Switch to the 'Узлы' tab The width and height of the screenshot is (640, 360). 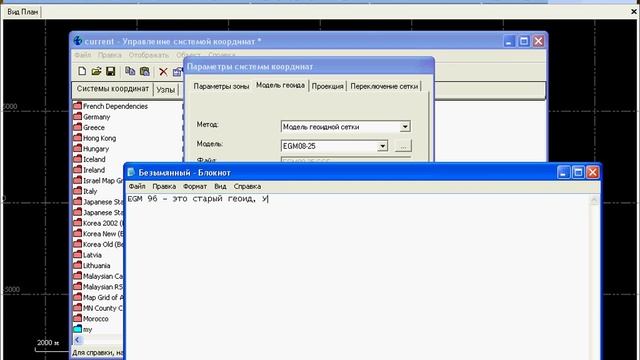(x=166, y=90)
